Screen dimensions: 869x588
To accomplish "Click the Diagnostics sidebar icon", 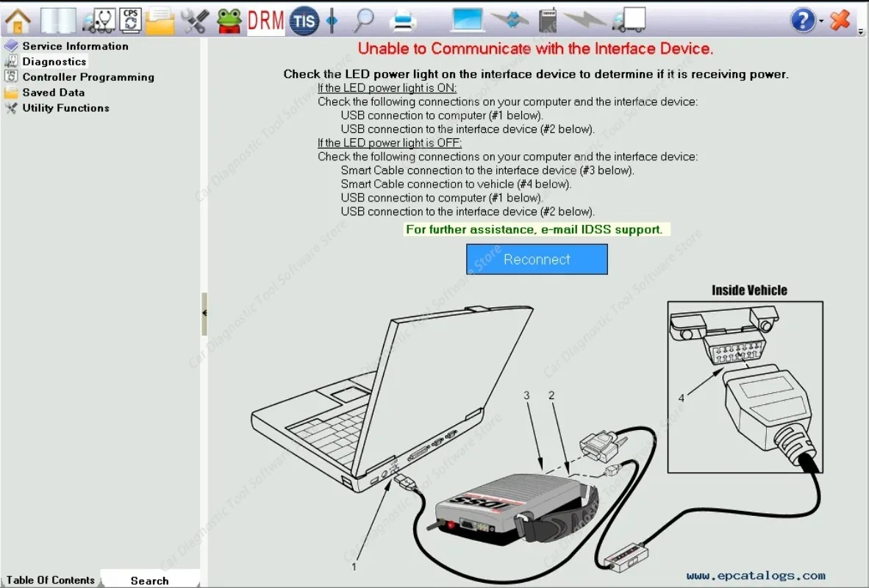I will (11, 62).
